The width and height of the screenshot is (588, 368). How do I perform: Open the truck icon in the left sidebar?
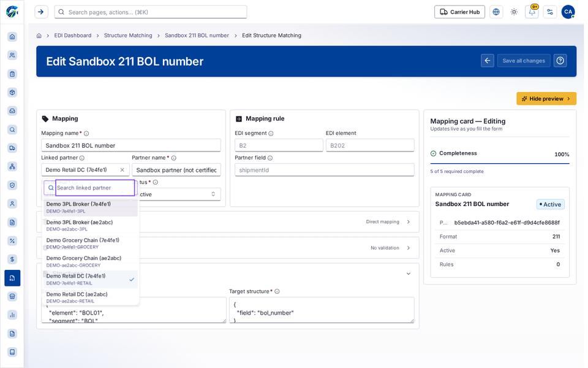(x=12, y=148)
